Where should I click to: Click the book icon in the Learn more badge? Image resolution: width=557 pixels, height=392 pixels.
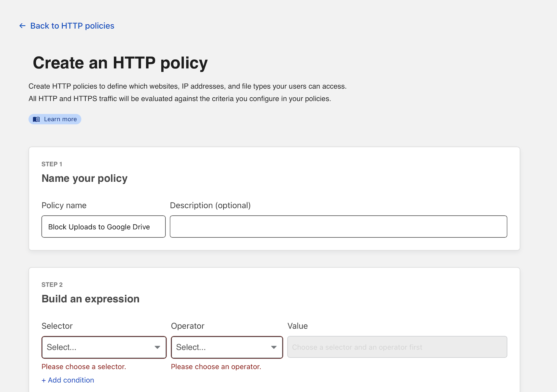[36, 119]
